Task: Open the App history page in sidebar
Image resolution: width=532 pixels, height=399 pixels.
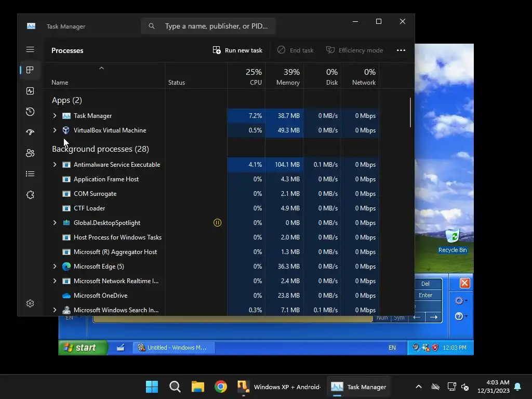Action: (x=30, y=112)
